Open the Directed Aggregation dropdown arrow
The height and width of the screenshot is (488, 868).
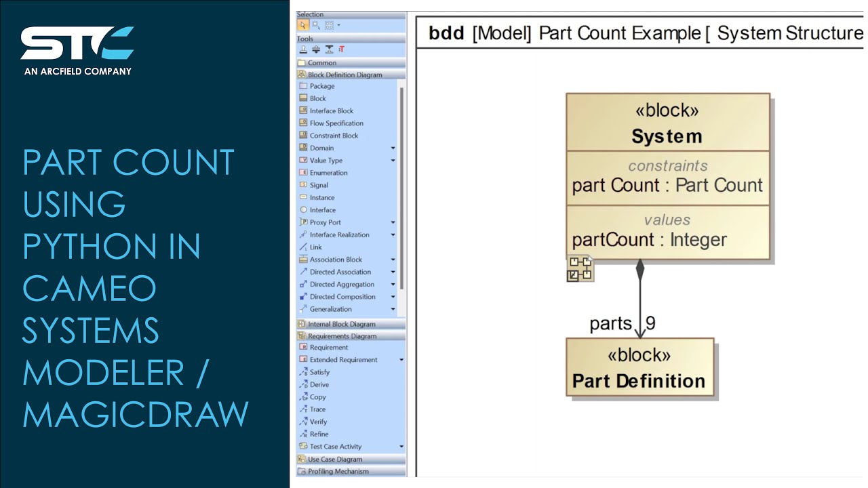point(393,285)
